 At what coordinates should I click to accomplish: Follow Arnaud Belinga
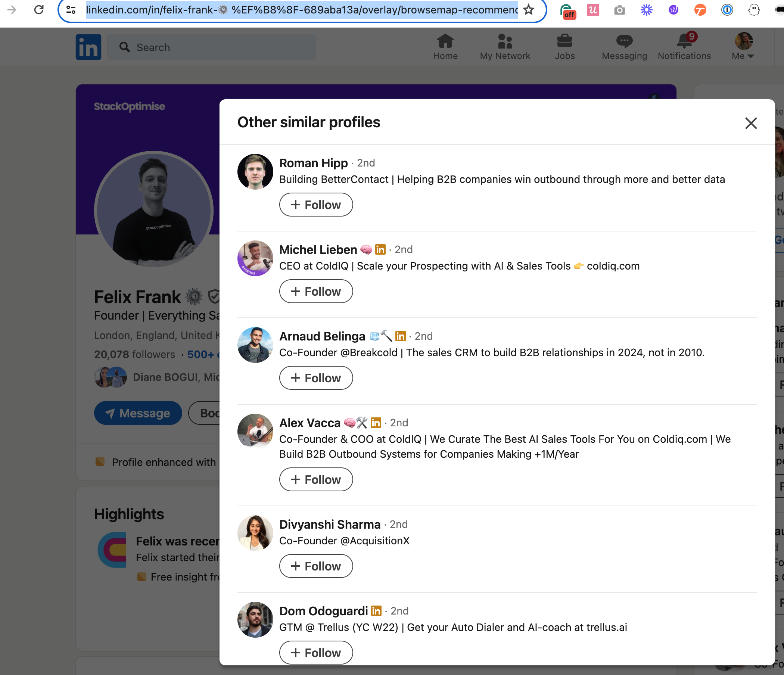coord(316,378)
